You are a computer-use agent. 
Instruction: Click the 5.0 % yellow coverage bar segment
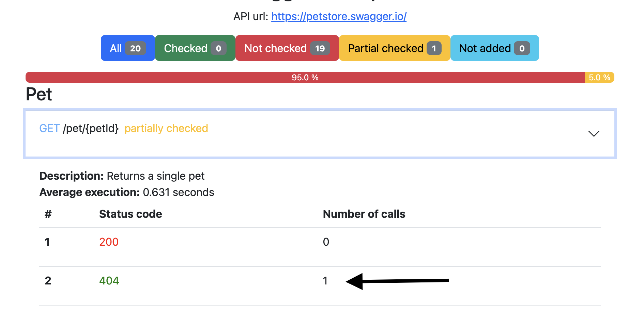599,77
